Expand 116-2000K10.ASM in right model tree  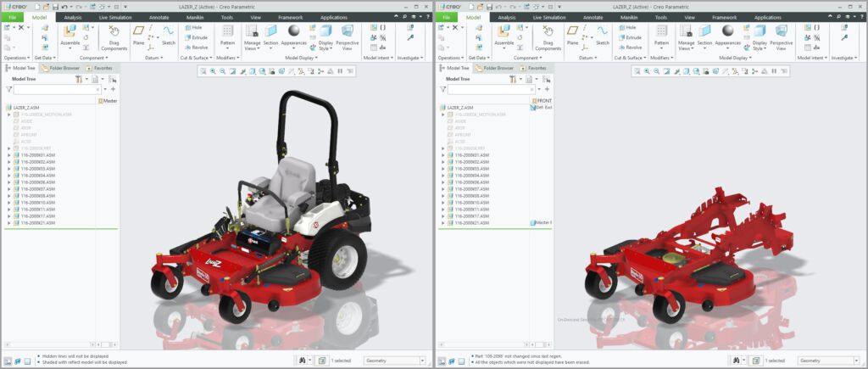point(442,203)
